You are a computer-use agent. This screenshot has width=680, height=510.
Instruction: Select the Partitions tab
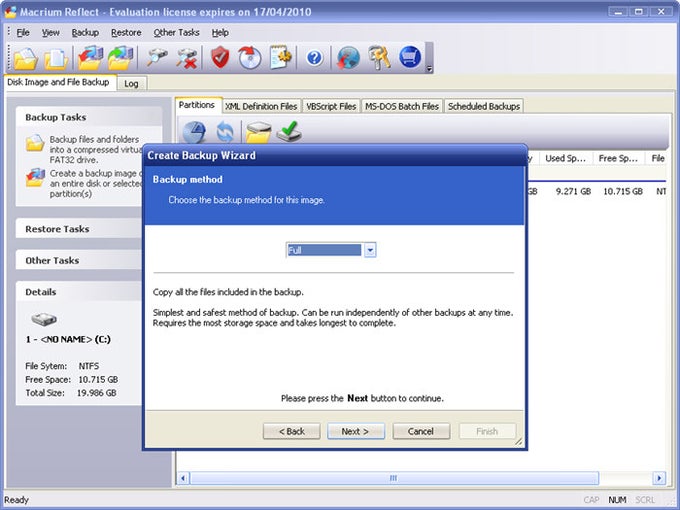point(197,105)
